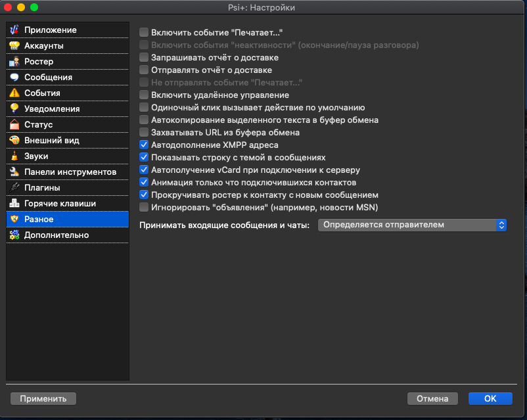The height and width of the screenshot is (420, 527).
Task: Select the Уведомления light bulb icon
Action: coord(14,109)
